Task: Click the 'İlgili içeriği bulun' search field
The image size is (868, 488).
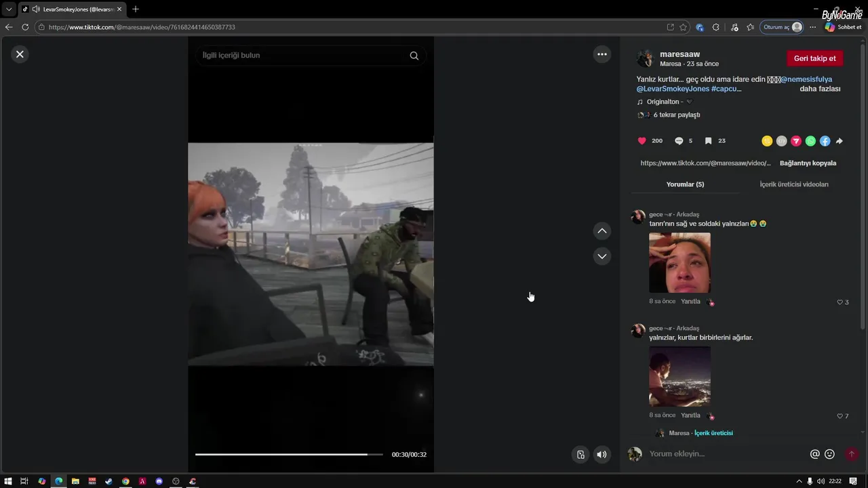Action: point(303,56)
